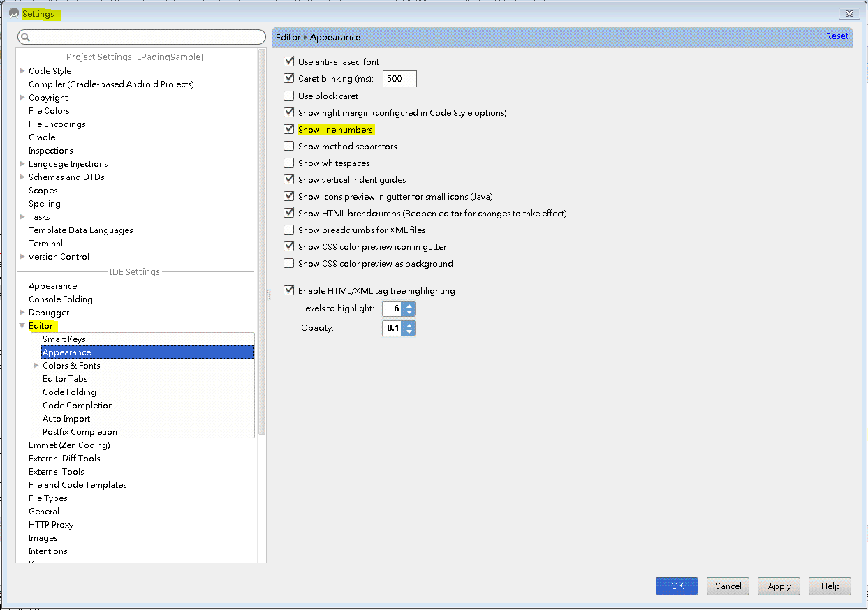This screenshot has height=610, width=868.
Task: Expand the Version Control node
Action: point(22,256)
